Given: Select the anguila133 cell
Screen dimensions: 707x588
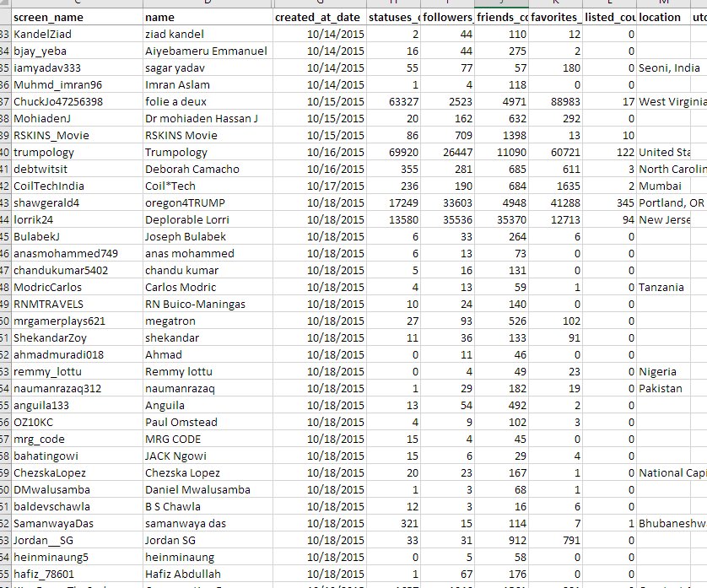Looking at the screenshot, I should click(x=77, y=406).
